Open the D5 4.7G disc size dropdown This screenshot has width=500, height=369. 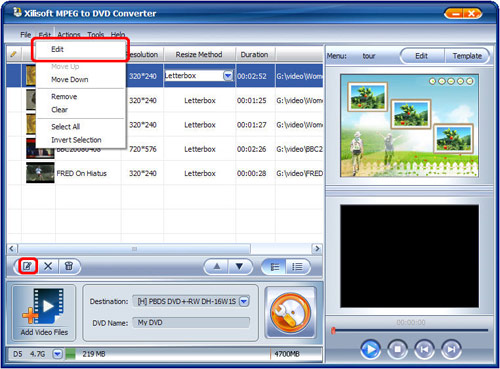(x=58, y=354)
